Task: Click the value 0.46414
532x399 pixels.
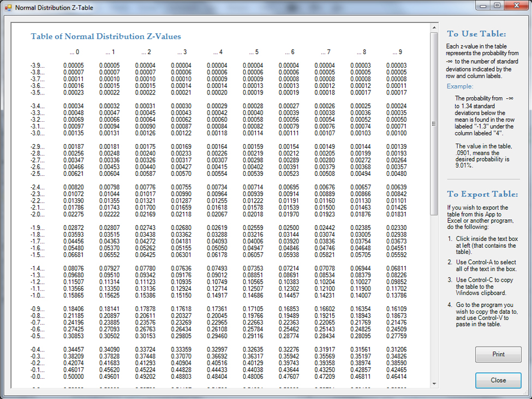Action: pyautogui.click(x=397, y=377)
